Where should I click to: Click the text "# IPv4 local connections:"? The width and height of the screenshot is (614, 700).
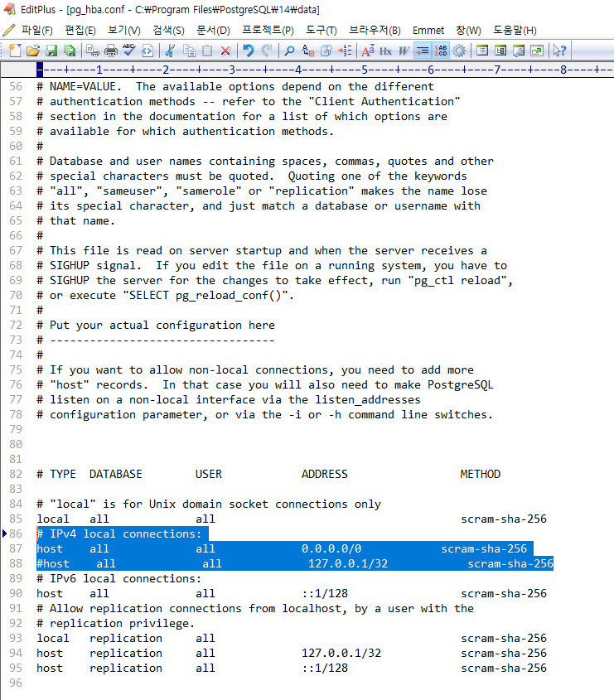pos(118,534)
